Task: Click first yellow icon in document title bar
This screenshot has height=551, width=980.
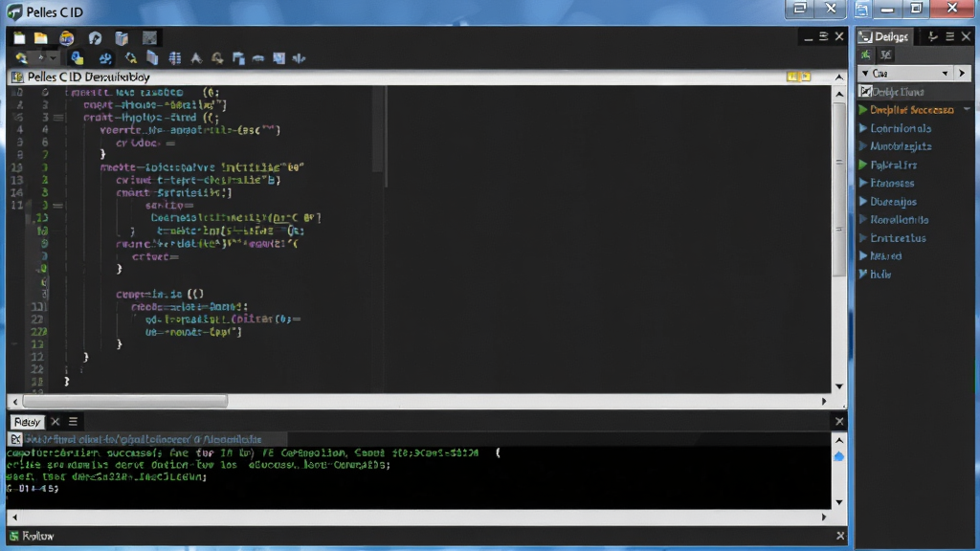Action: (792, 77)
